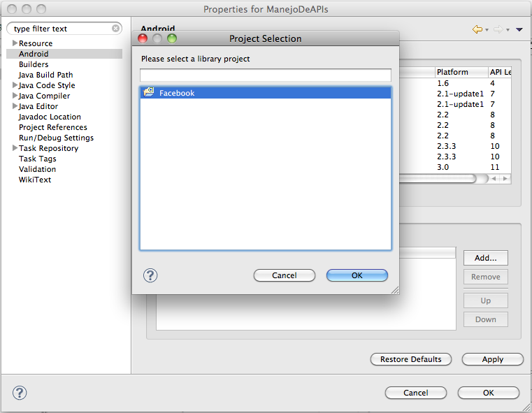Open the Java Build Path page
532x413 pixels.
(46, 75)
